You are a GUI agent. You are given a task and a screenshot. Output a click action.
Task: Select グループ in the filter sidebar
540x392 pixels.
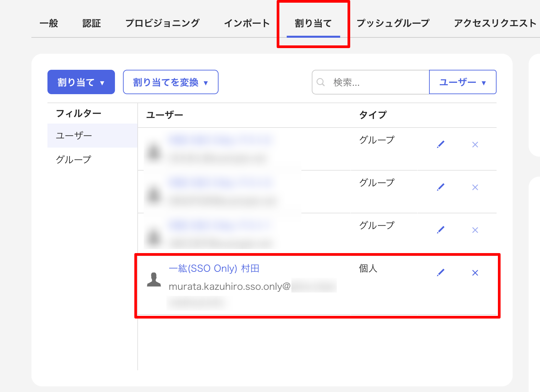tap(74, 160)
